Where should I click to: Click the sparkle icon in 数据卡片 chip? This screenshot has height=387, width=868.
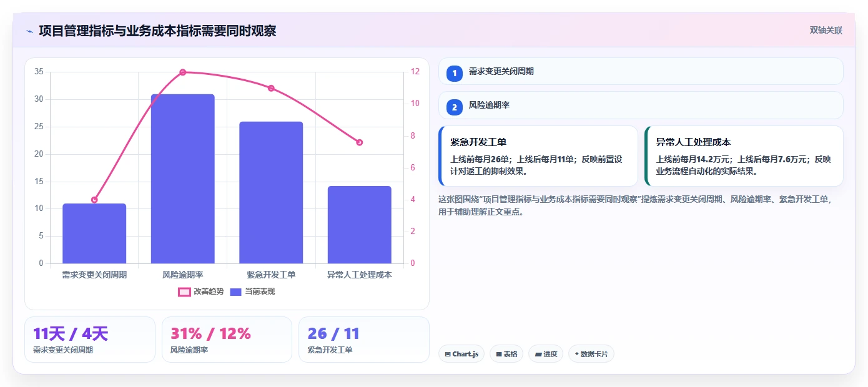(576, 354)
